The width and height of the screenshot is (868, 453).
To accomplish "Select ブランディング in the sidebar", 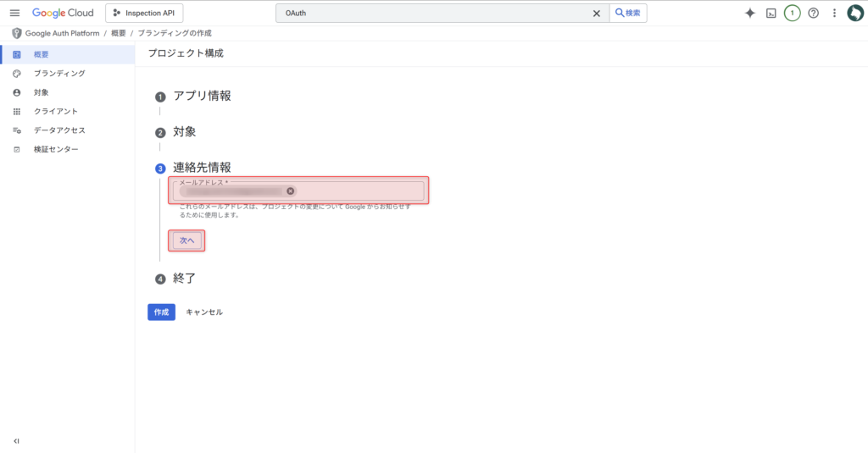I will (59, 74).
